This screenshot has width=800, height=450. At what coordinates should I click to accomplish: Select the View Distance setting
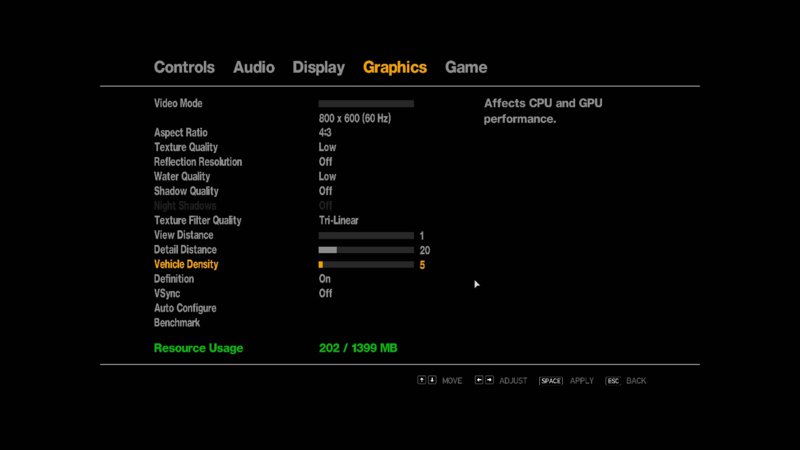pos(184,235)
